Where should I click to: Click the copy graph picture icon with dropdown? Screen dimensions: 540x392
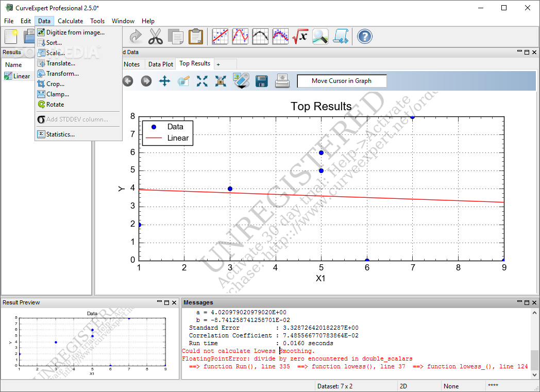click(241, 81)
